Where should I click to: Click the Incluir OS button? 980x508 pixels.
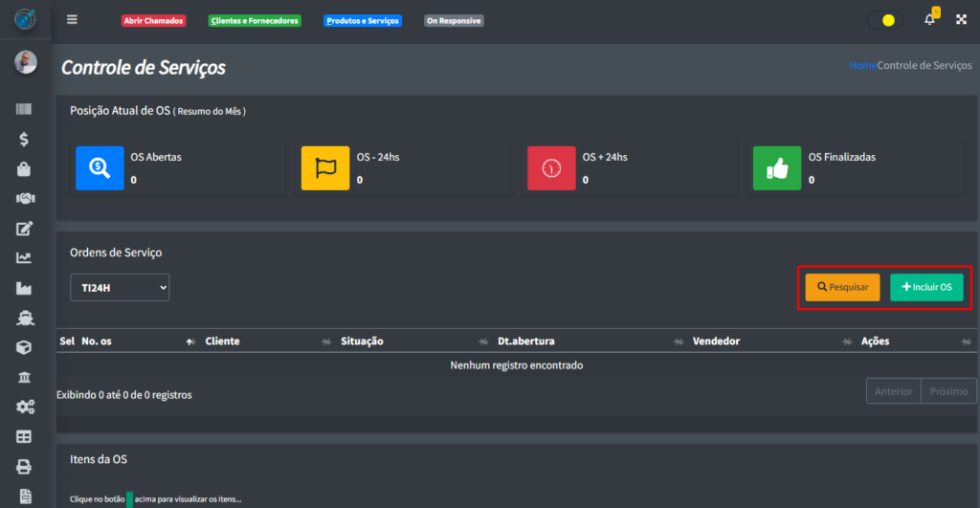pyautogui.click(x=926, y=287)
